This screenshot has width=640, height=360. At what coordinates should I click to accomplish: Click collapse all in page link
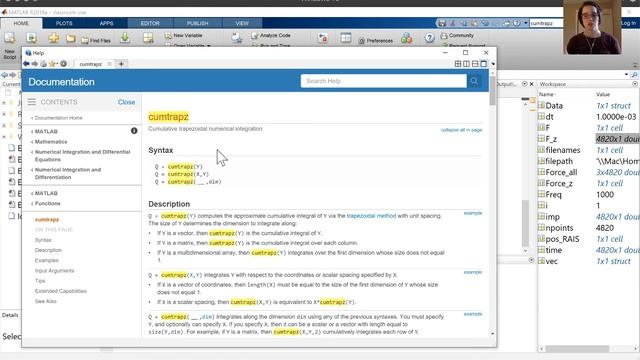click(461, 130)
